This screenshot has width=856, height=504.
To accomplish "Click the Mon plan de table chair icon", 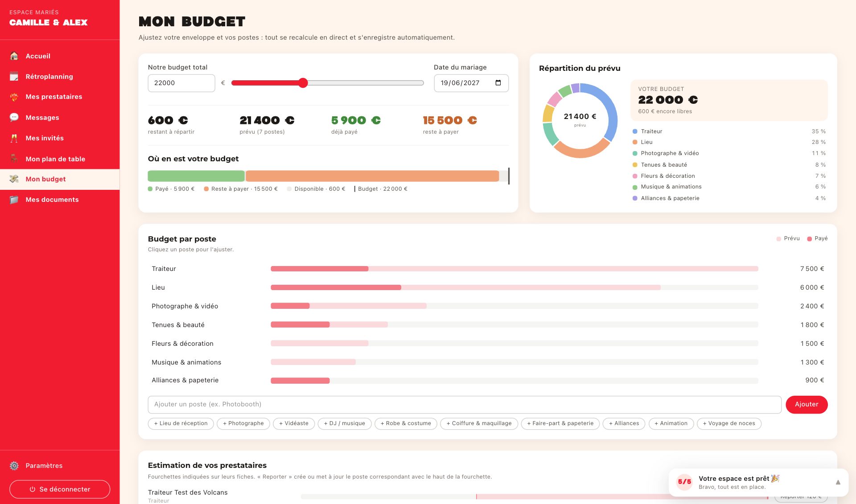I will (14, 159).
